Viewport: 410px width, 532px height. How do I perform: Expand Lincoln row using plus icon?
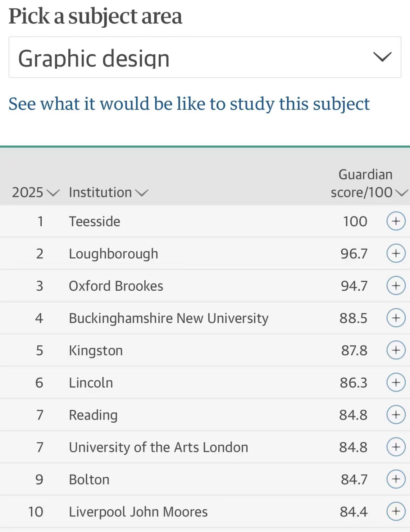pyautogui.click(x=396, y=383)
